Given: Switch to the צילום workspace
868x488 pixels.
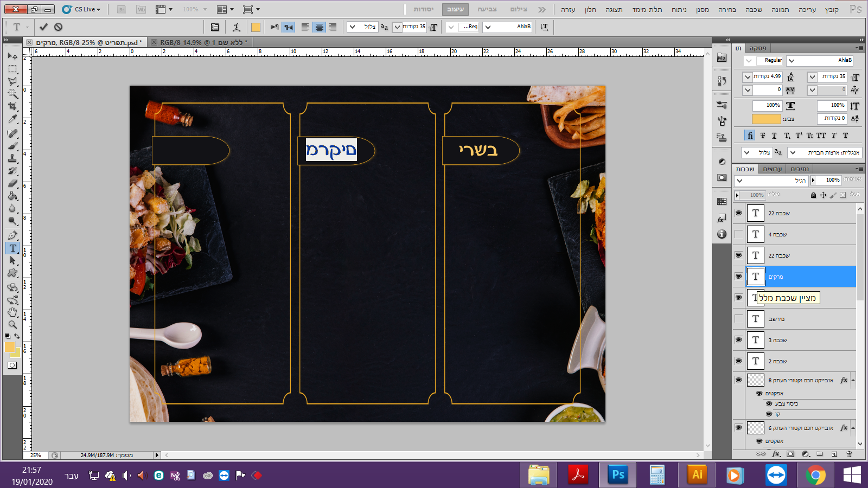Looking at the screenshot, I should tap(519, 9).
